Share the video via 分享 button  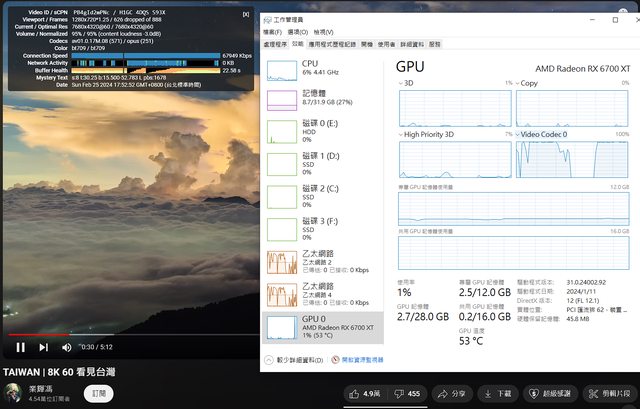tap(451, 394)
